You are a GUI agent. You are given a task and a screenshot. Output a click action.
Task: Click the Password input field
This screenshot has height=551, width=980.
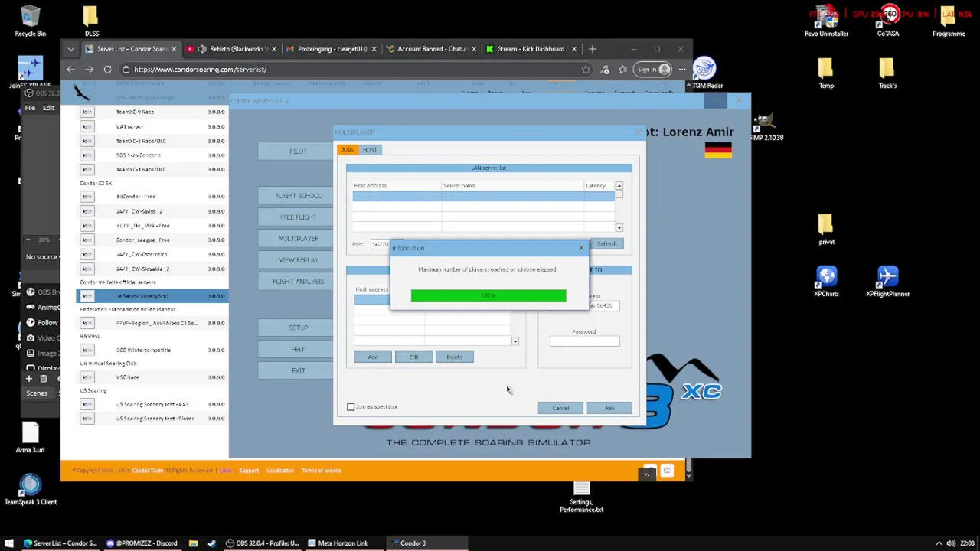[x=584, y=341]
